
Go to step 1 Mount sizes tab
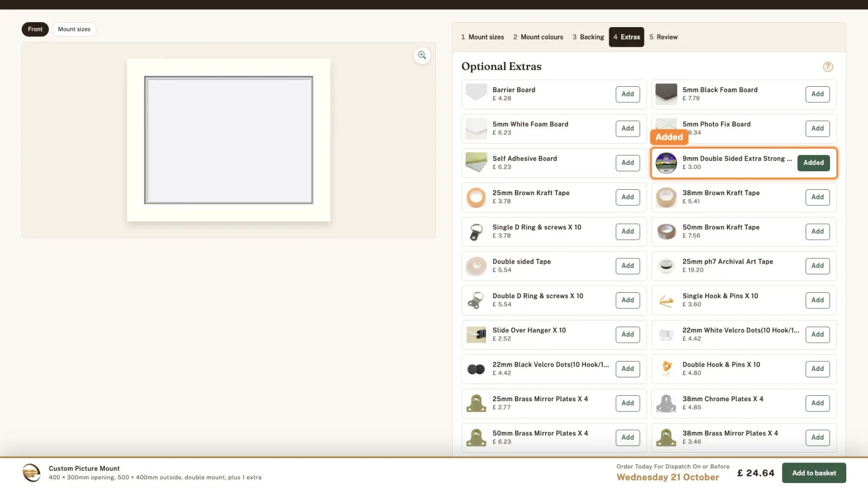482,37
